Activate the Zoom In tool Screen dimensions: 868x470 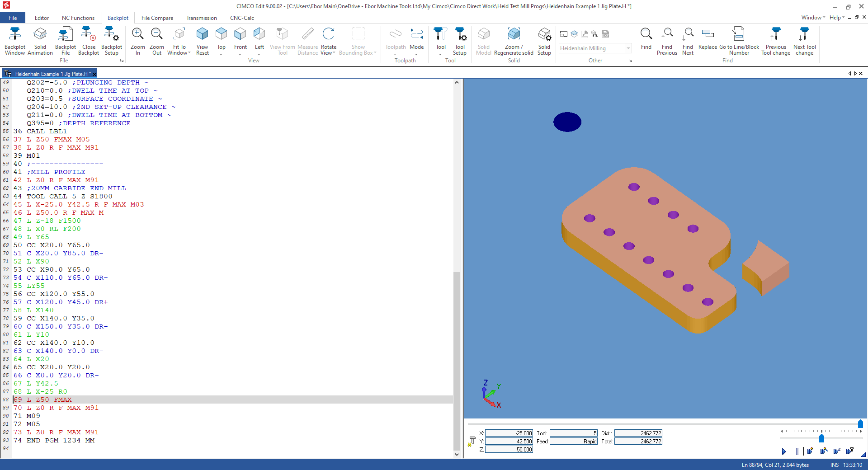click(137, 41)
